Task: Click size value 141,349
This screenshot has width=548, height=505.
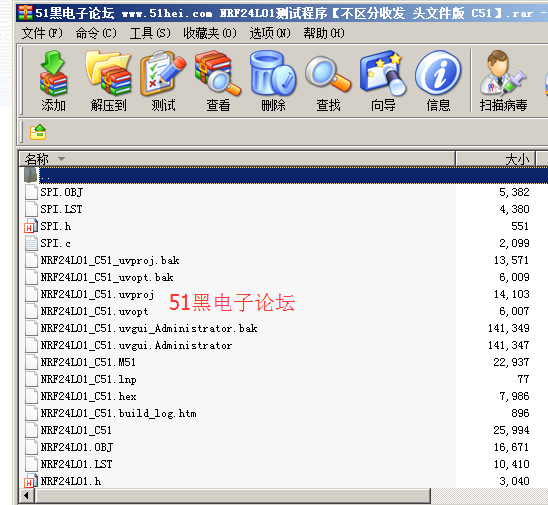Action: (x=509, y=328)
